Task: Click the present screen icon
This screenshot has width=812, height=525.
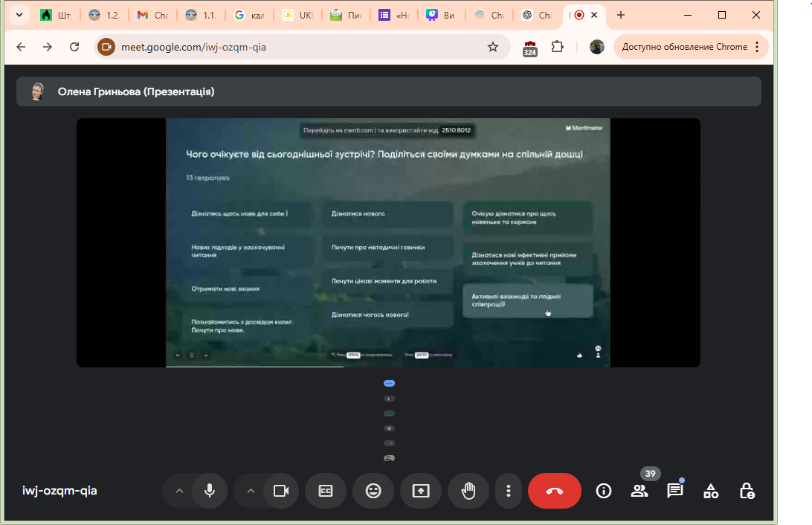Action: (x=421, y=491)
